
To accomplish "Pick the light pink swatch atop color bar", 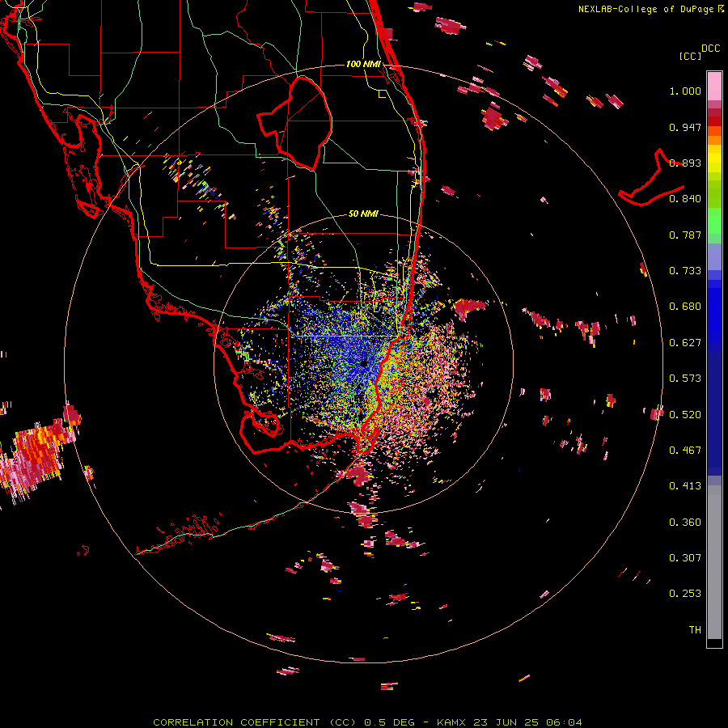I will tap(714, 86).
